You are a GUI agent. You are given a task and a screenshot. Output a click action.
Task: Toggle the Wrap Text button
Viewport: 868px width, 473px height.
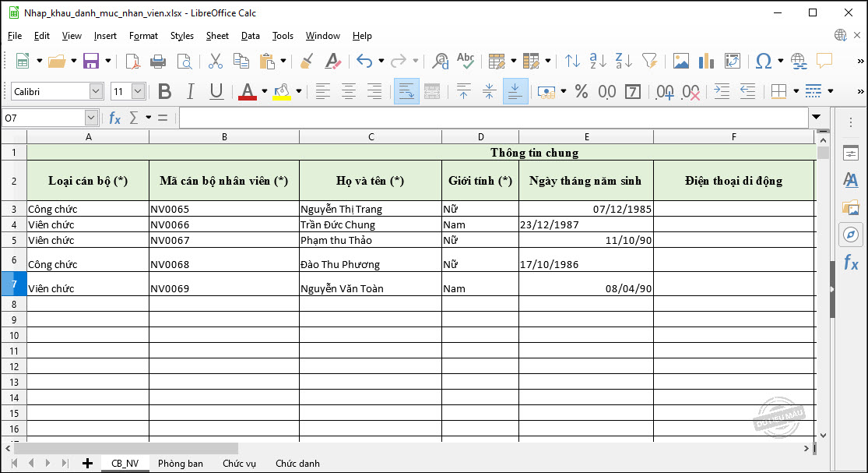pos(406,91)
